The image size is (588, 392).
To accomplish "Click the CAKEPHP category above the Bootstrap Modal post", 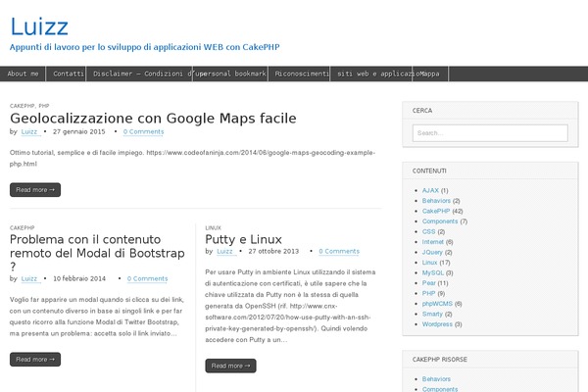I will pyautogui.click(x=23, y=227).
